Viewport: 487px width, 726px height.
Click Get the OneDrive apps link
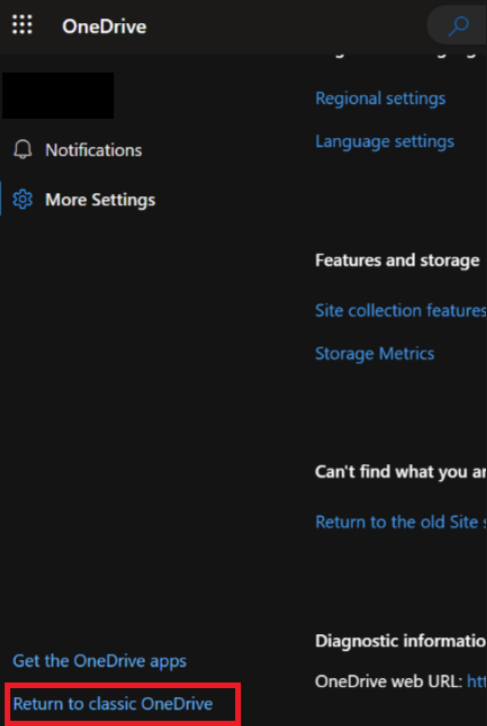pyautogui.click(x=100, y=661)
